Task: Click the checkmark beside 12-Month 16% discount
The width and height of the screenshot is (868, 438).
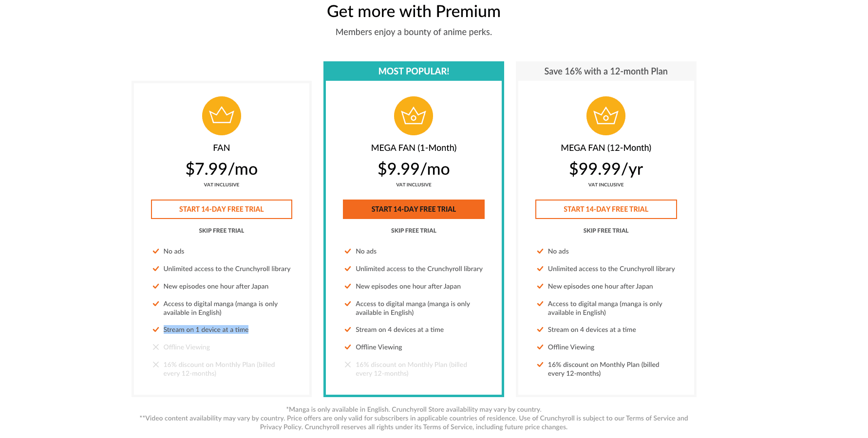Action: click(540, 365)
